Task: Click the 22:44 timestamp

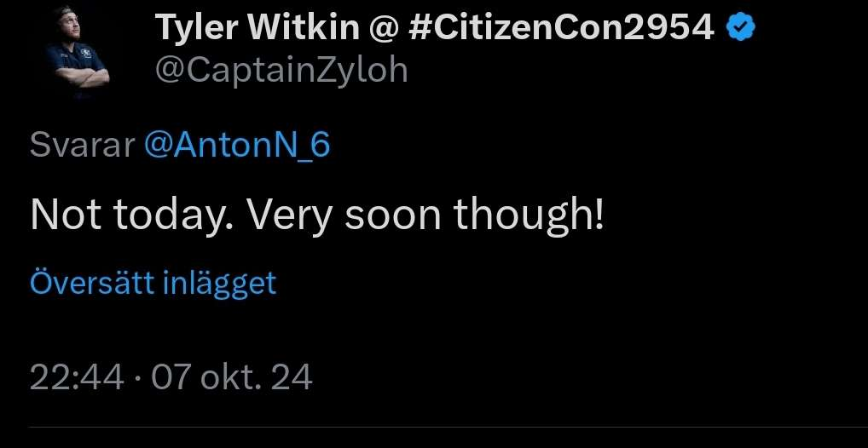Action: click(77, 378)
